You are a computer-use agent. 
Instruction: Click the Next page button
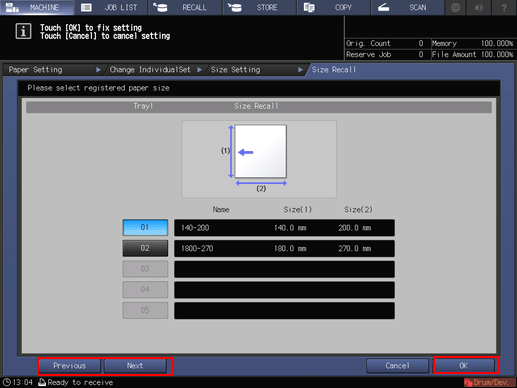pyautogui.click(x=135, y=366)
